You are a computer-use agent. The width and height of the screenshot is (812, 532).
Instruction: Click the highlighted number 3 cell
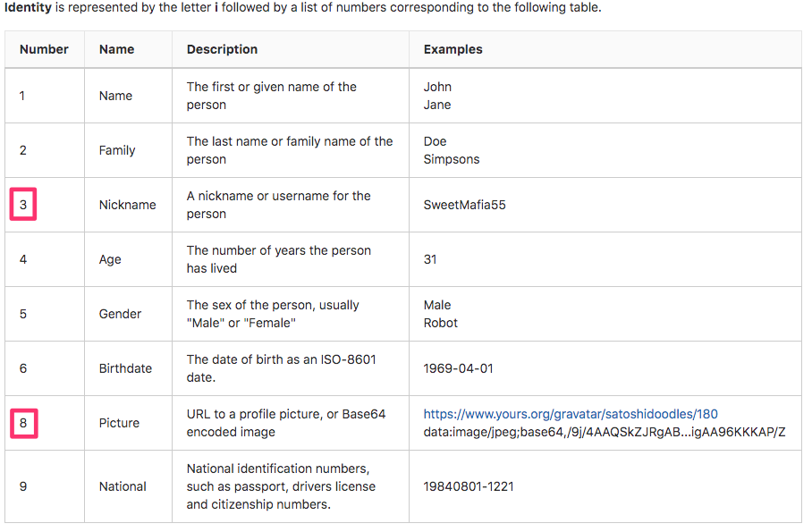(23, 205)
